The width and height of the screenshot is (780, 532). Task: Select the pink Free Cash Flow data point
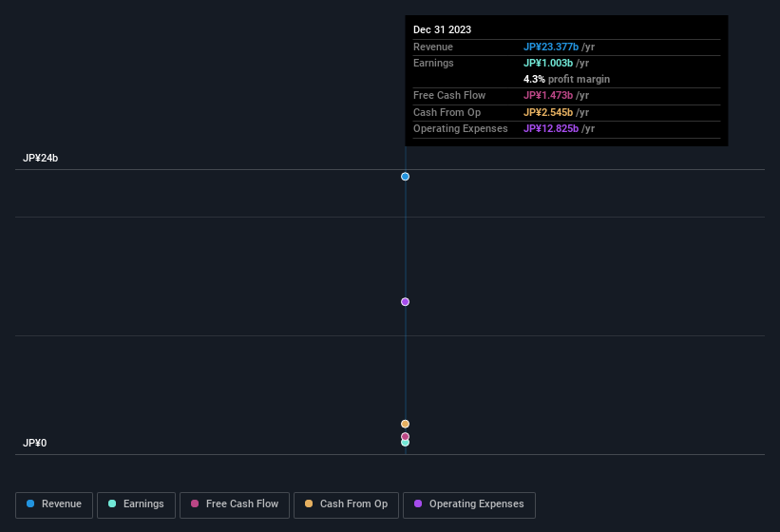coord(405,436)
